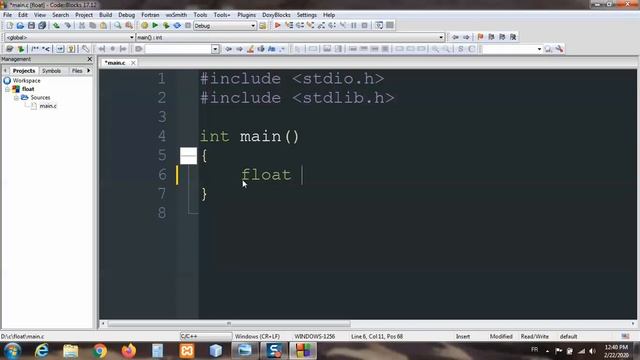Open the Settings menu
The image size is (640, 360).
point(306,15)
